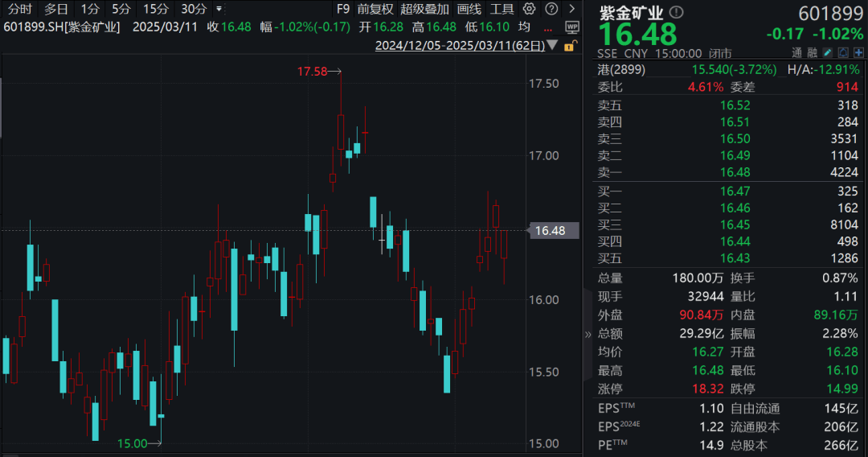This screenshot has height=457, width=868.
Task: Set a price alert with bell icon
Action: pyautogui.click(x=843, y=52)
